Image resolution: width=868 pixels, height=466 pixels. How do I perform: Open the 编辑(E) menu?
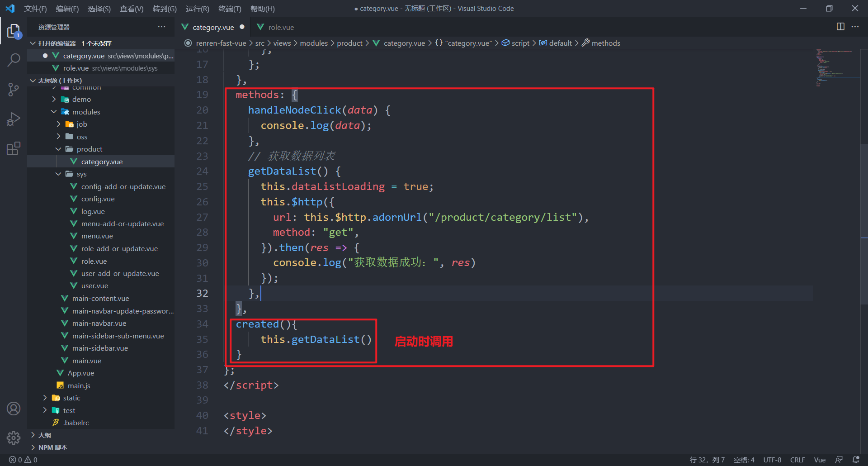tap(67, 9)
